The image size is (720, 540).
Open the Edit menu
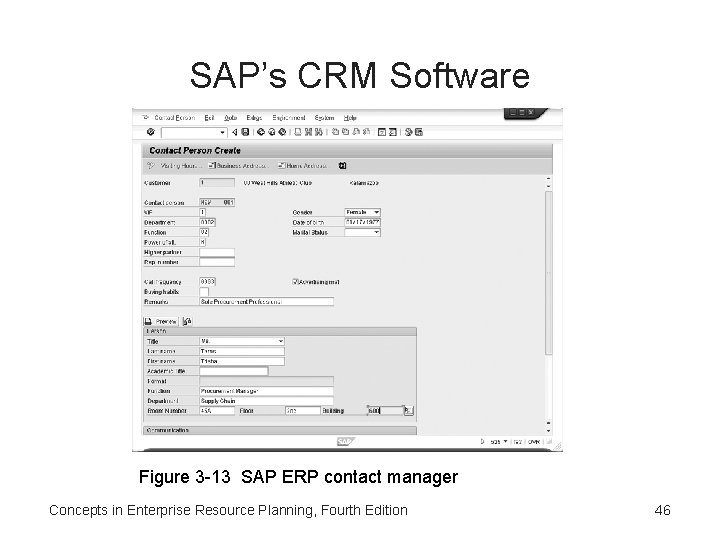209,118
